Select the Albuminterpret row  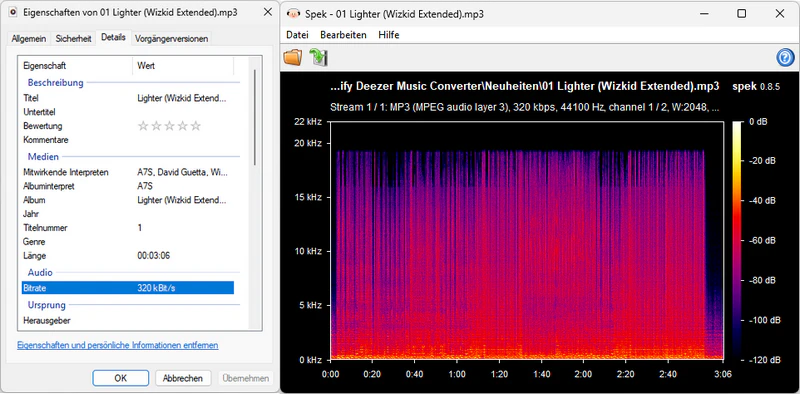pos(128,186)
